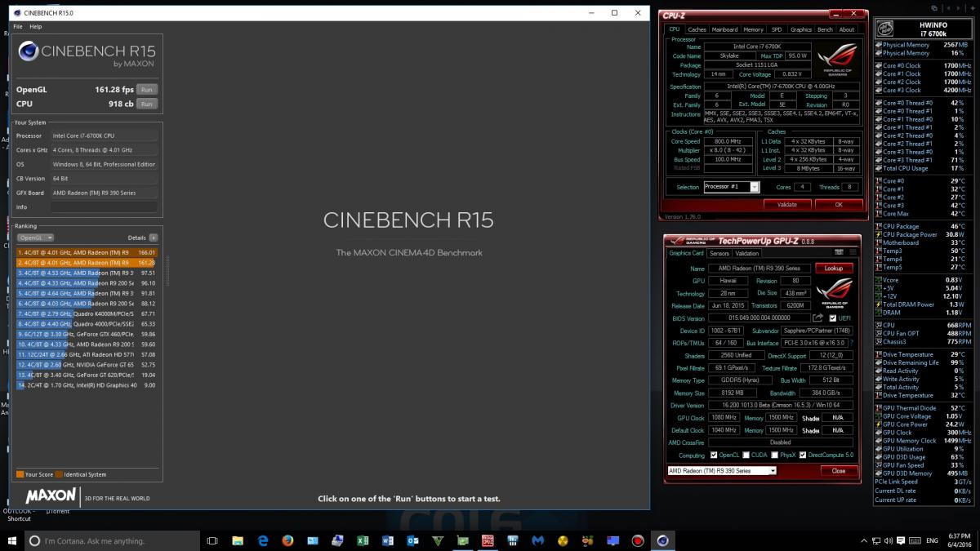Open the OpenGL ranking dropdown
This screenshot has width=980, height=551.
(36, 238)
